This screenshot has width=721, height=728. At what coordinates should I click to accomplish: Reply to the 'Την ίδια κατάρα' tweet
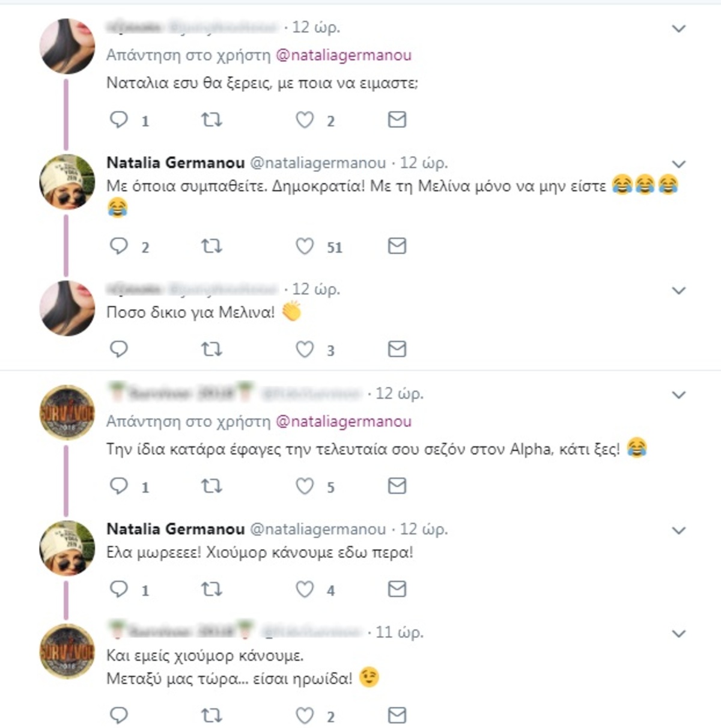pyautogui.click(x=119, y=486)
